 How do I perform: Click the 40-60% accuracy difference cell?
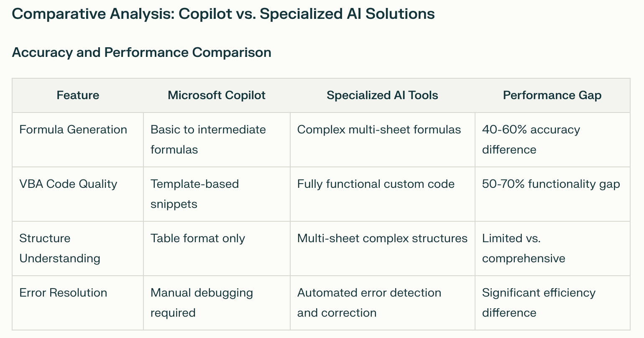(x=531, y=140)
